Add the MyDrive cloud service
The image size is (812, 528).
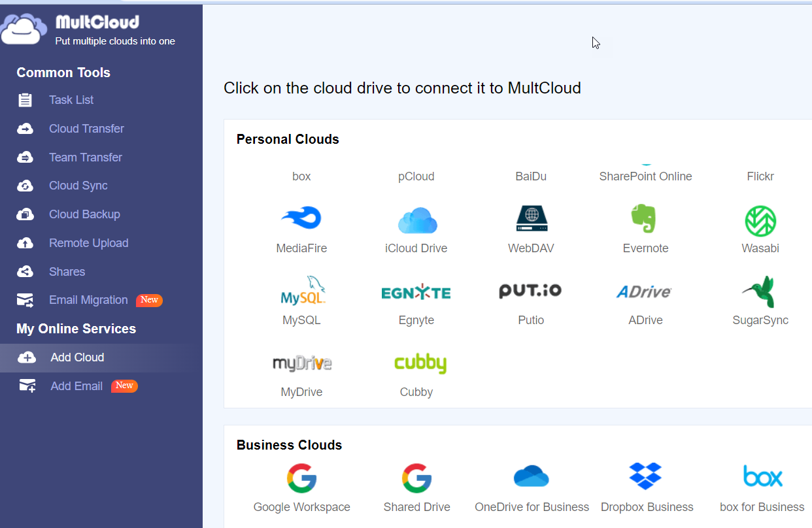pyautogui.click(x=302, y=363)
